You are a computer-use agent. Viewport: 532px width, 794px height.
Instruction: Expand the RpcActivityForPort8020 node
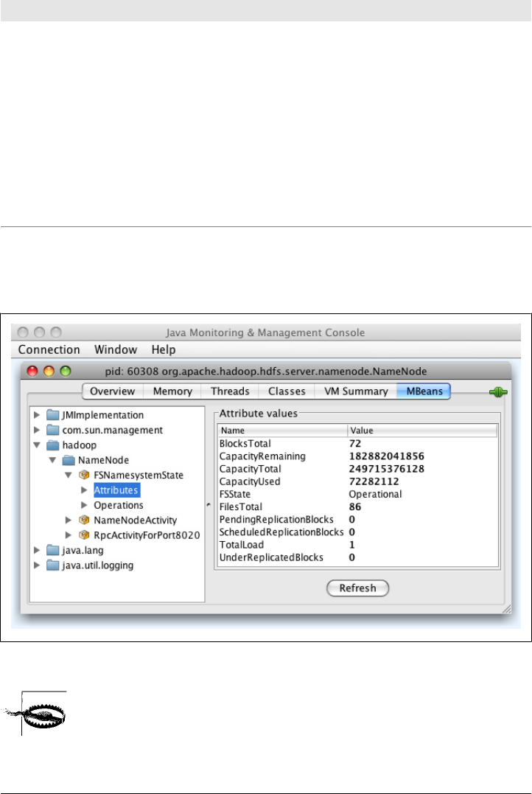[x=69, y=535]
